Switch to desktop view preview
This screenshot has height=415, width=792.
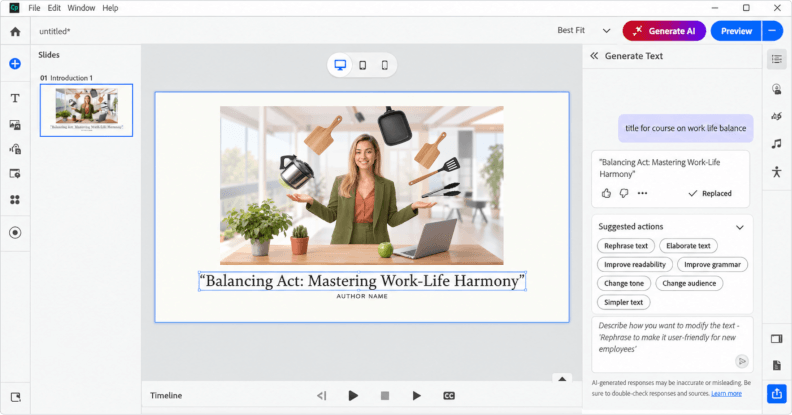tap(340, 65)
